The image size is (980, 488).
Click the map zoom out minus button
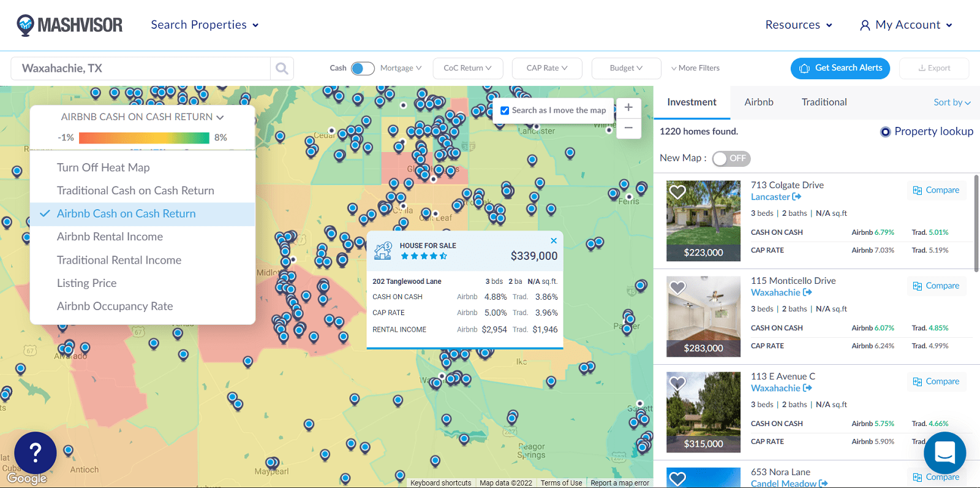[628, 128]
